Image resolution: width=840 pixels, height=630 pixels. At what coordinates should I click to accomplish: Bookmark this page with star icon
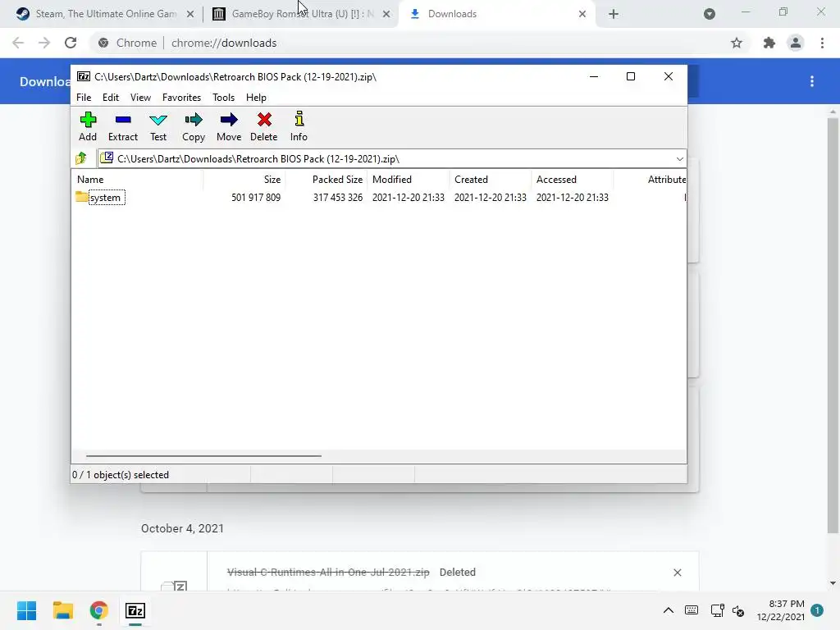pyautogui.click(x=737, y=43)
